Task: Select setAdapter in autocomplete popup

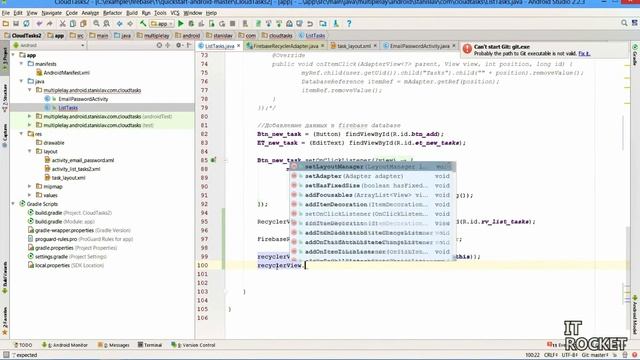Action: 373,176
